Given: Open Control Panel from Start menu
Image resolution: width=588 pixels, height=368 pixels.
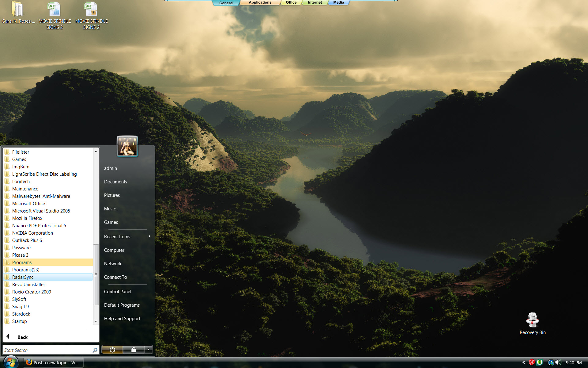Looking at the screenshot, I should (x=118, y=292).
